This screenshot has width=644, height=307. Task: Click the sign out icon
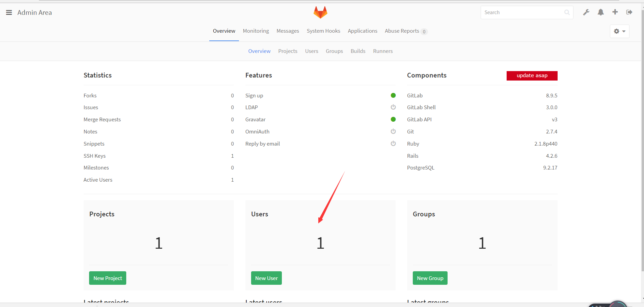tap(629, 12)
